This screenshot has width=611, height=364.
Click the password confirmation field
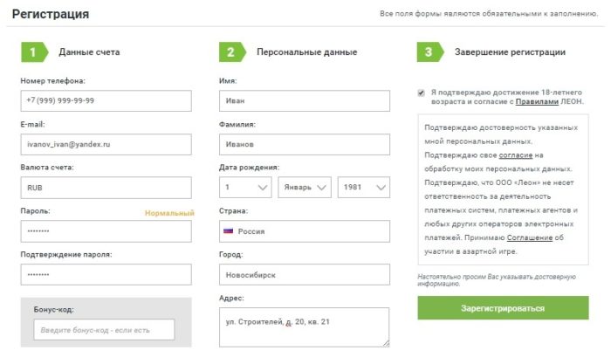106,274
